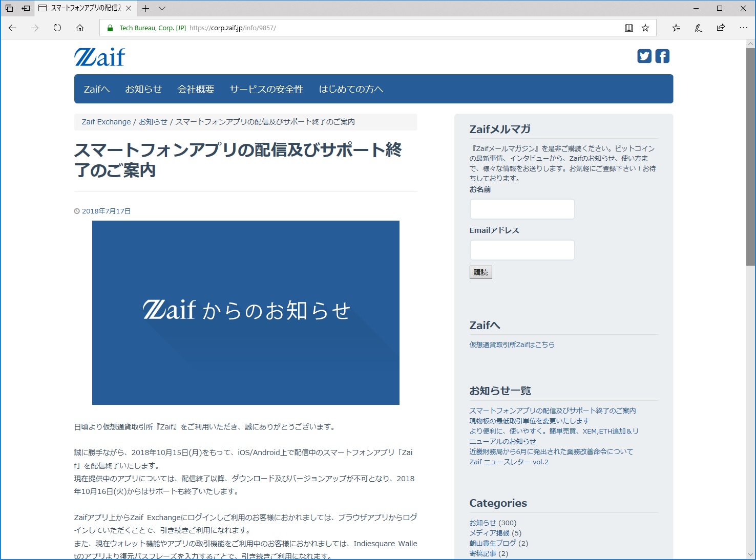Open 仮想通貨取引所Zaifはこちら link

(x=512, y=344)
